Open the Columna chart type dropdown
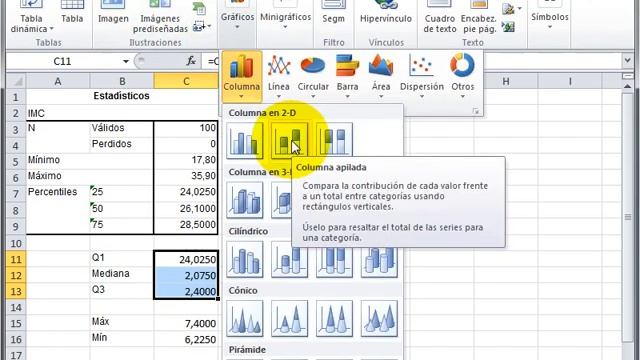This screenshot has width=640, height=360. click(242, 76)
